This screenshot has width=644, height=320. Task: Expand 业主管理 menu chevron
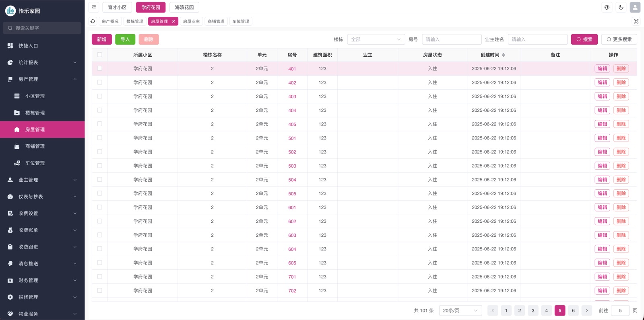click(x=75, y=180)
